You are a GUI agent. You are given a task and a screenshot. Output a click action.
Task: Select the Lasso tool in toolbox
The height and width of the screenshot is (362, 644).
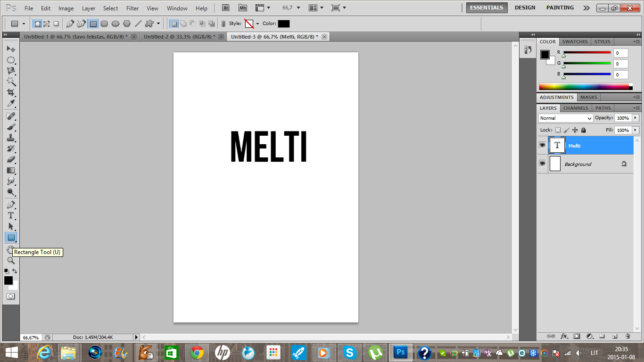(x=11, y=71)
